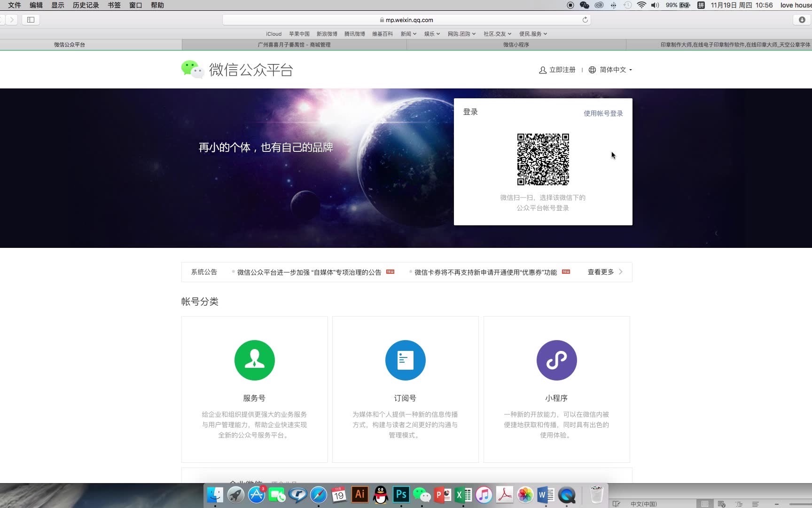Open Calendar icon showing 19 in Dock

339,495
